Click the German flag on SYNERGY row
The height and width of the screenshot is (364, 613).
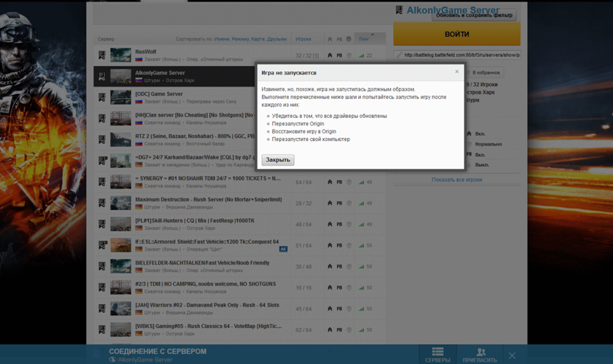click(x=139, y=186)
